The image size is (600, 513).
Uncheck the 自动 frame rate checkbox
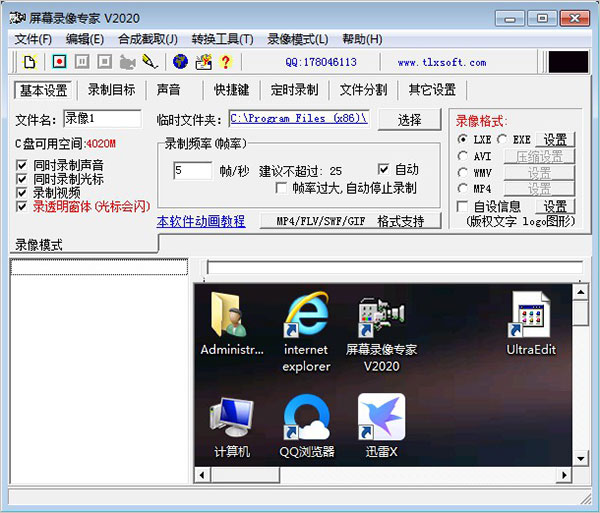(x=384, y=169)
